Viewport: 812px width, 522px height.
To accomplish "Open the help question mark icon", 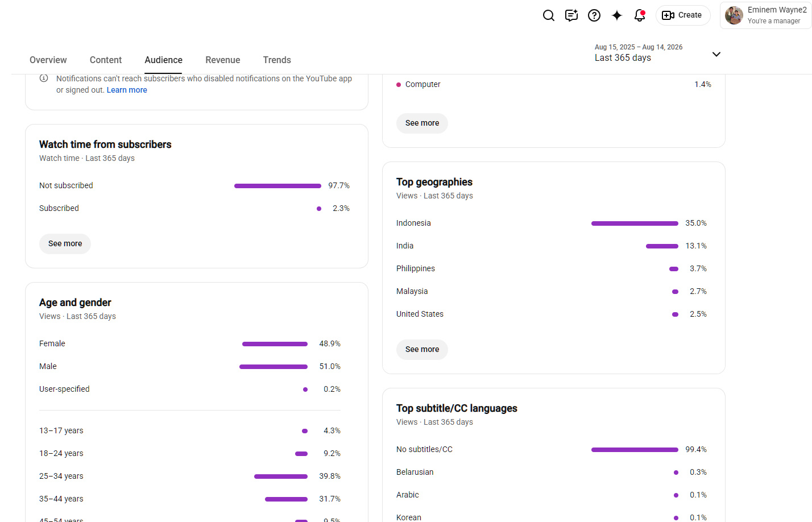I will click(x=594, y=15).
